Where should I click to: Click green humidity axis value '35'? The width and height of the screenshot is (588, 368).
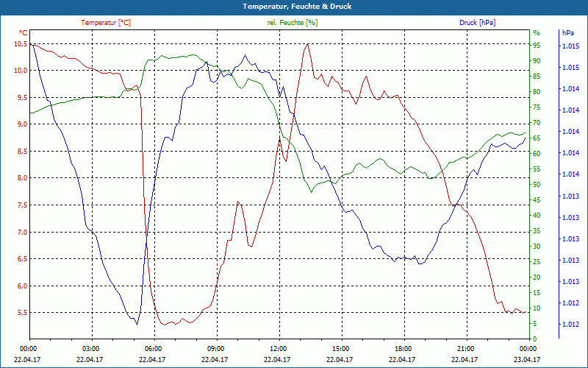(537, 231)
